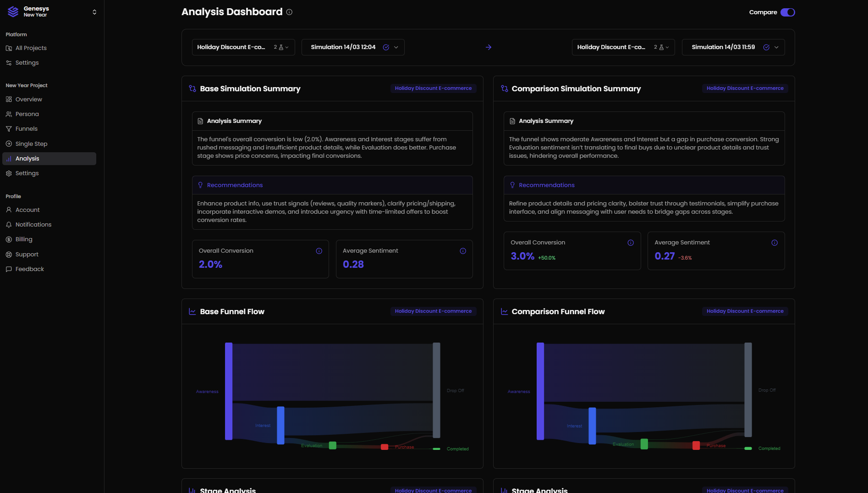This screenshot has height=493, width=868.
Task: Select the Analysis sidebar item
Action: tap(49, 159)
